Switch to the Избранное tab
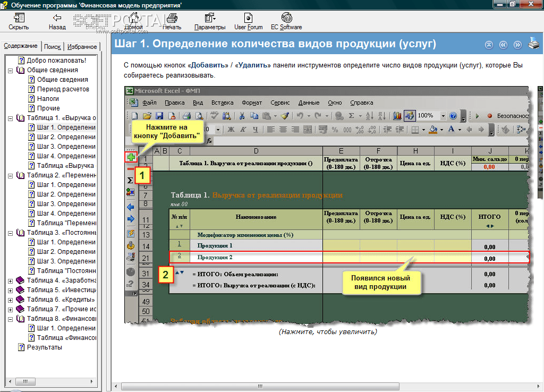The height and width of the screenshot is (392, 544). point(82,47)
